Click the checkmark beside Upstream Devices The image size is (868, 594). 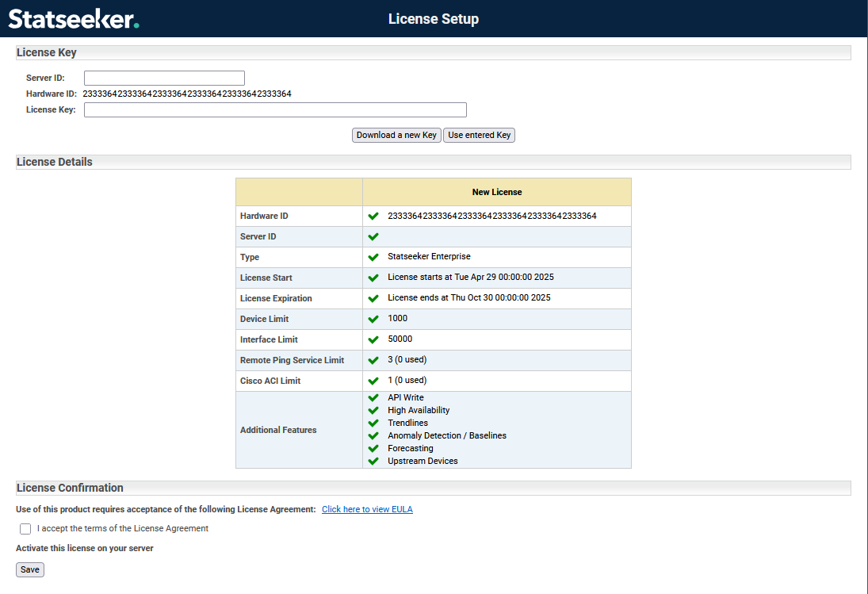tap(373, 461)
